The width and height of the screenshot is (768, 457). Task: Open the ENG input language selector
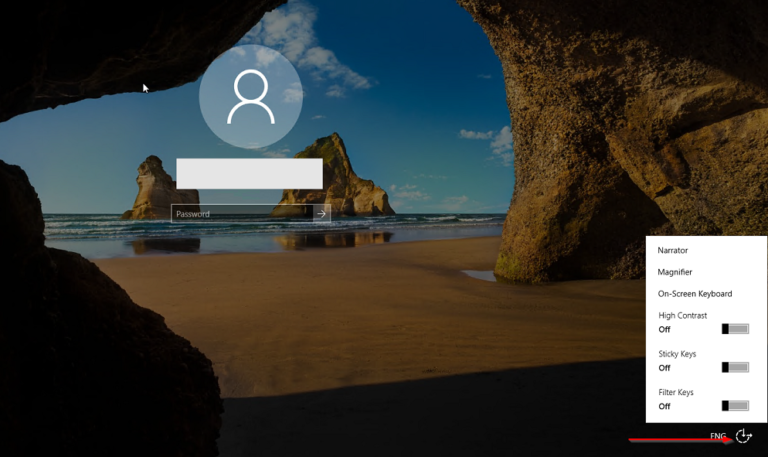tap(717, 436)
